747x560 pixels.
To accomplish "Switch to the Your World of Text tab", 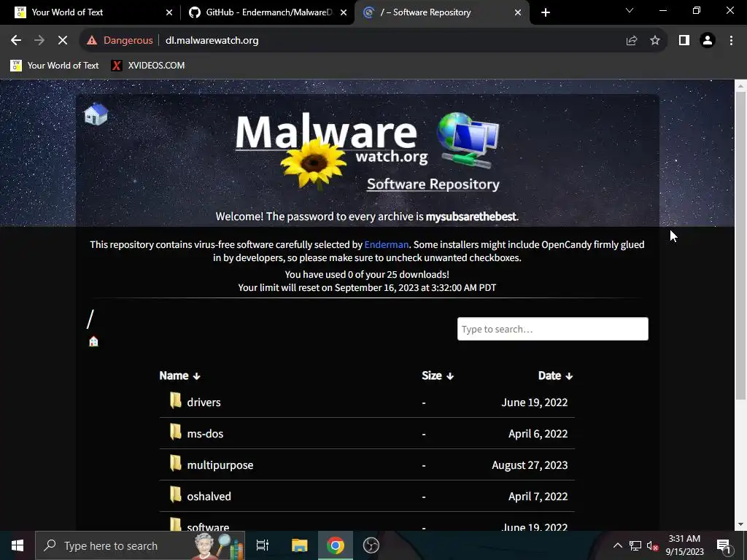I will (x=90, y=12).
